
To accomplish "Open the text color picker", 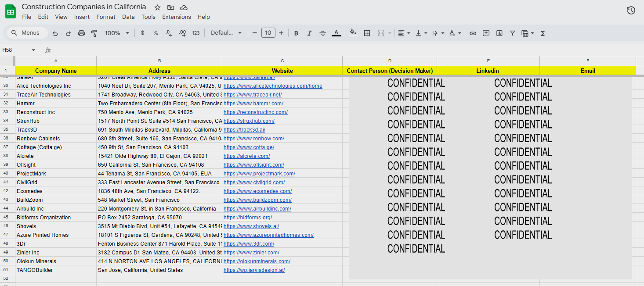I will (x=336, y=33).
